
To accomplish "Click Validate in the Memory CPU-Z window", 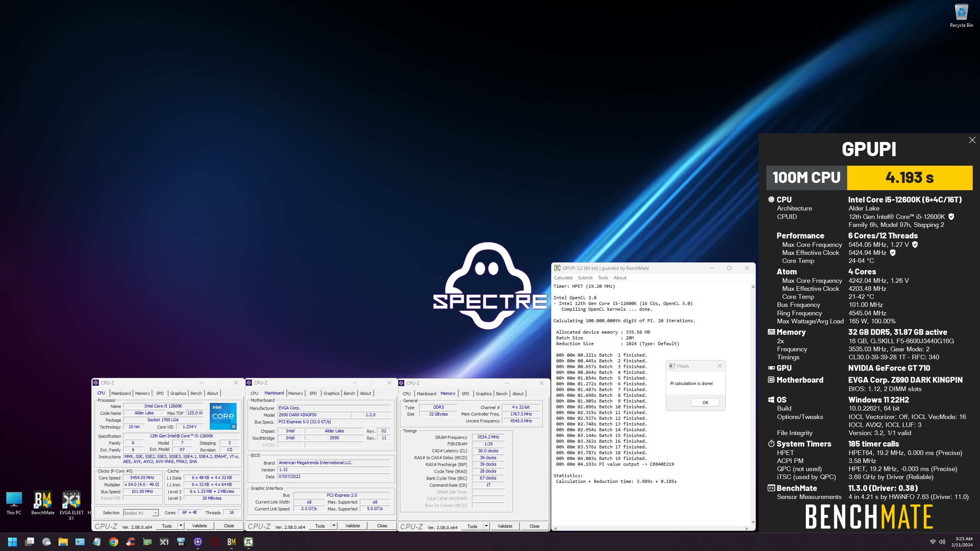I will [505, 526].
